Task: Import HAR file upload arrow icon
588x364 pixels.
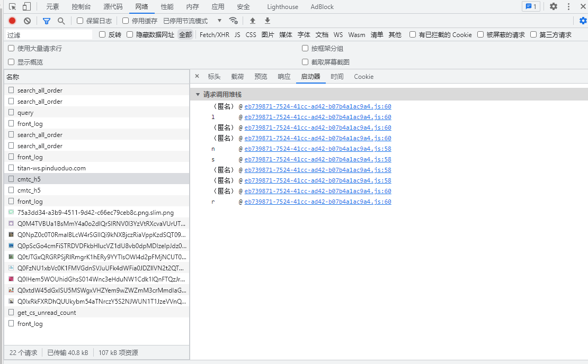Action: click(x=253, y=21)
